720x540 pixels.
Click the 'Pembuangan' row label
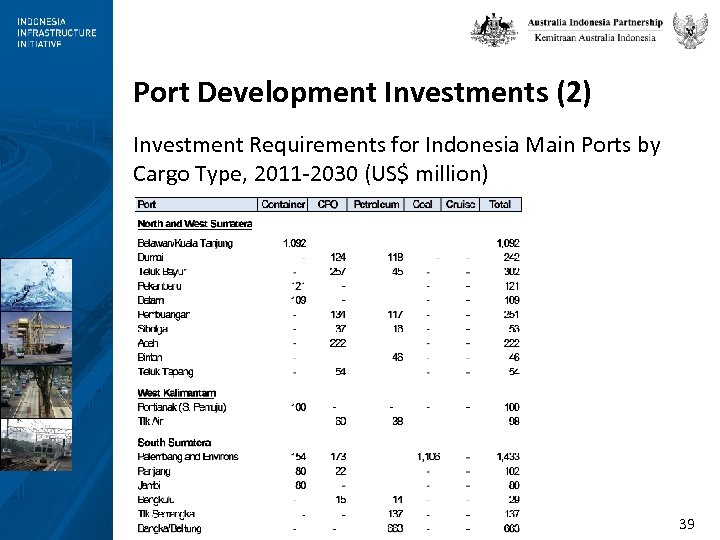point(163,315)
